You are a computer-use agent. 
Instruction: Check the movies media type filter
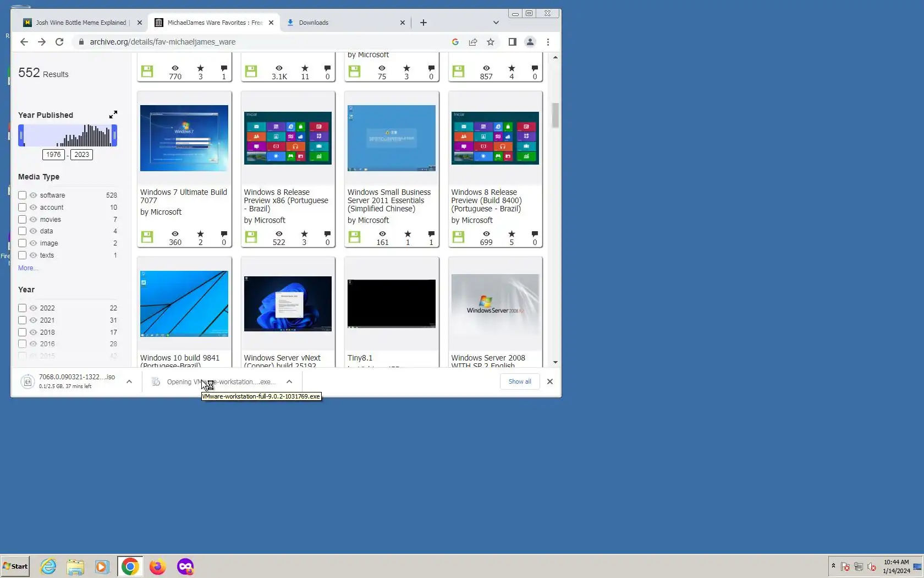[22, 220]
